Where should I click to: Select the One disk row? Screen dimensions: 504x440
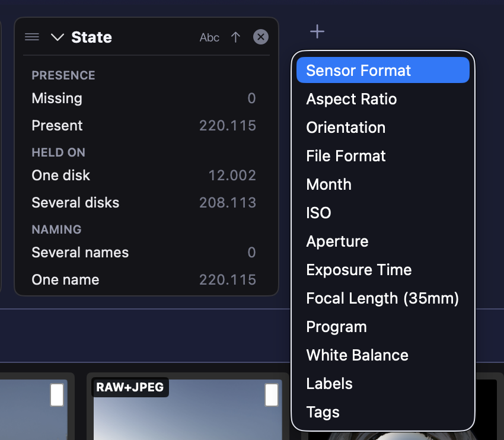(143, 175)
